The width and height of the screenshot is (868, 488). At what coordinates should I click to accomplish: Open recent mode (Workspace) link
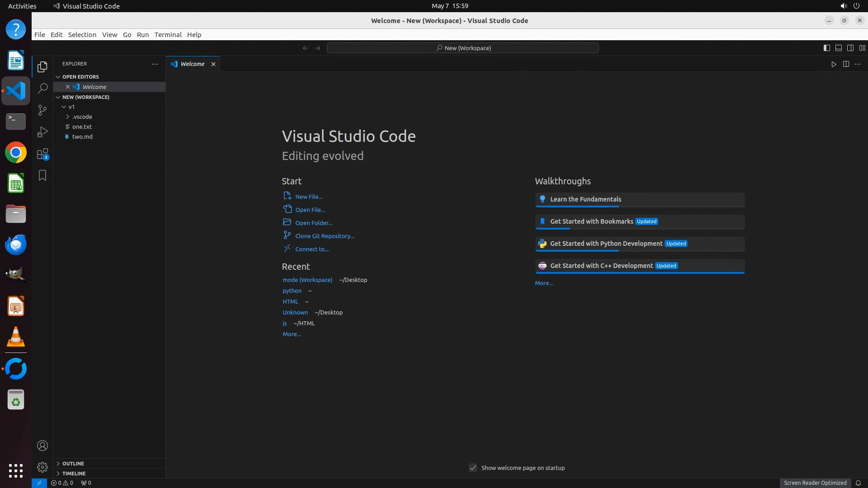click(307, 280)
